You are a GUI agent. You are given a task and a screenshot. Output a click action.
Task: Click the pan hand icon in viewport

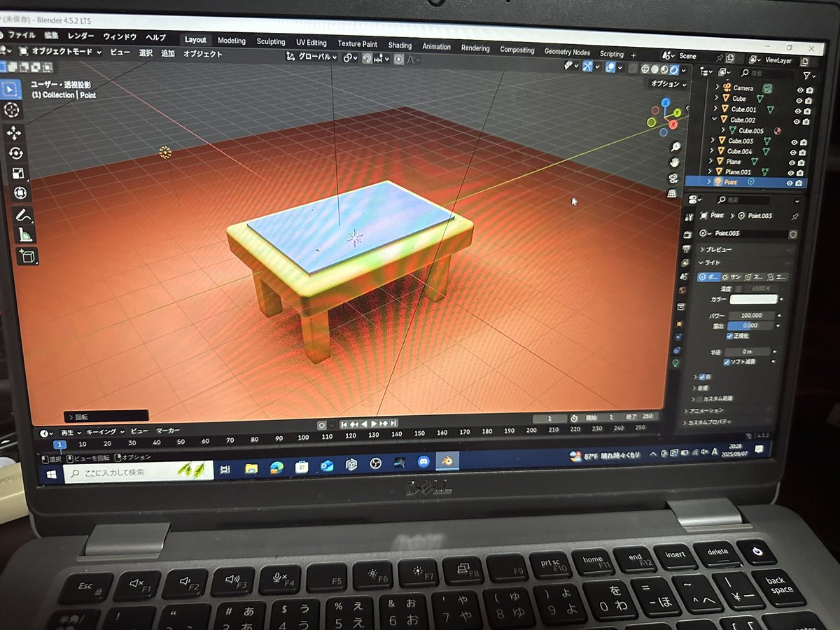[675, 162]
